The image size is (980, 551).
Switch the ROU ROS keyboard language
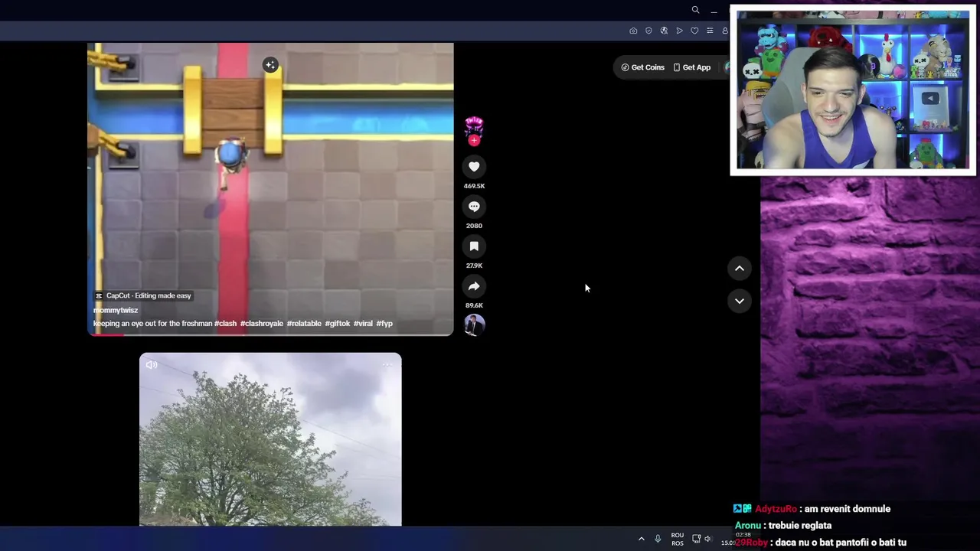(x=678, y=540)
